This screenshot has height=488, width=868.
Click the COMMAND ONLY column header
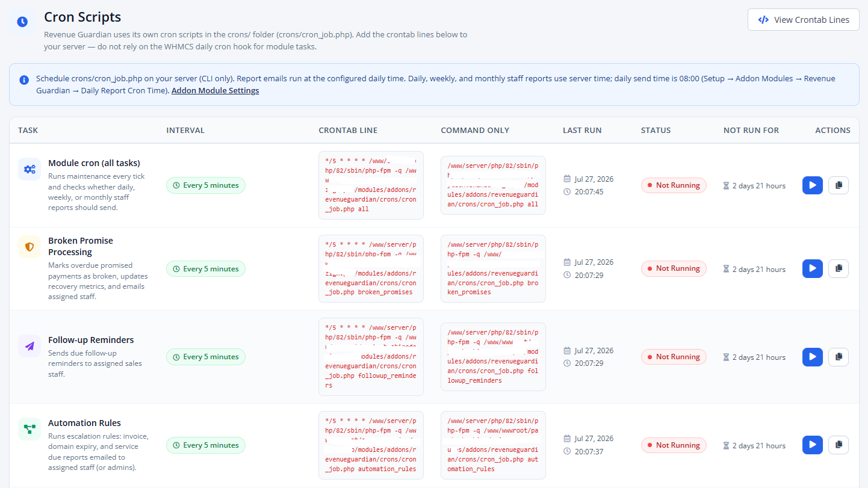point(475,130)
